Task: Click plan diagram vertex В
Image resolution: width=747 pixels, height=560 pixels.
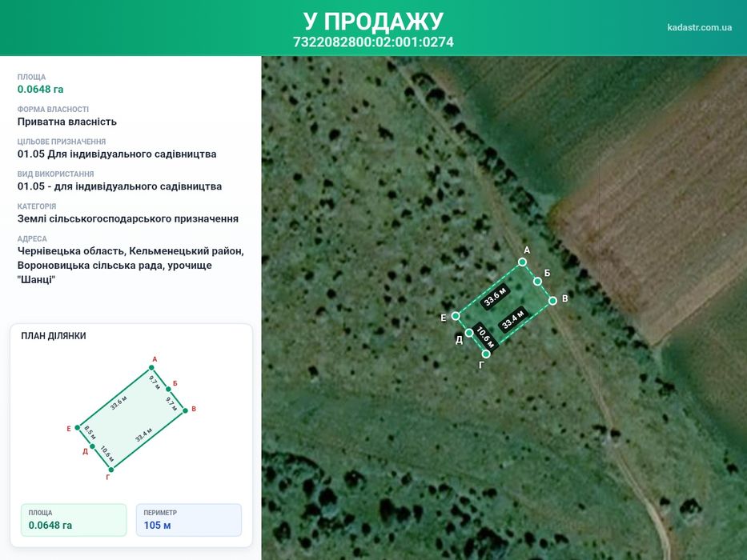Action: click(x=185, y=410)
